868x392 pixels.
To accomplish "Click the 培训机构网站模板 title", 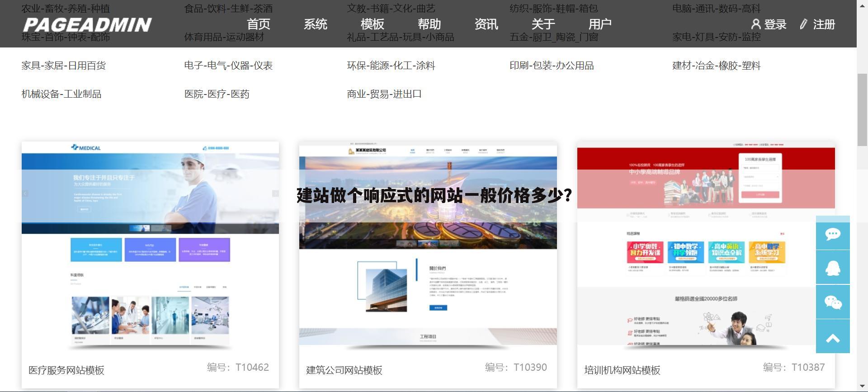I will (x=622, y=370).
